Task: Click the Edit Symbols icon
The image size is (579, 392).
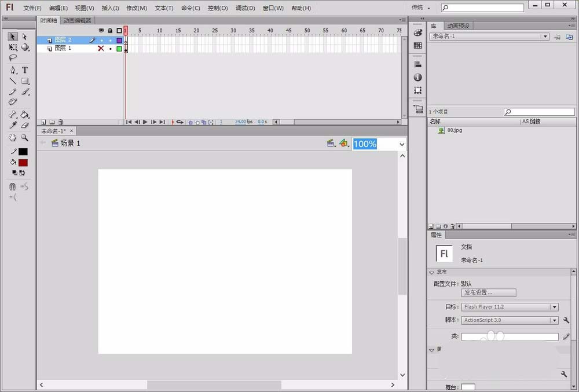Action: [344, 143]
